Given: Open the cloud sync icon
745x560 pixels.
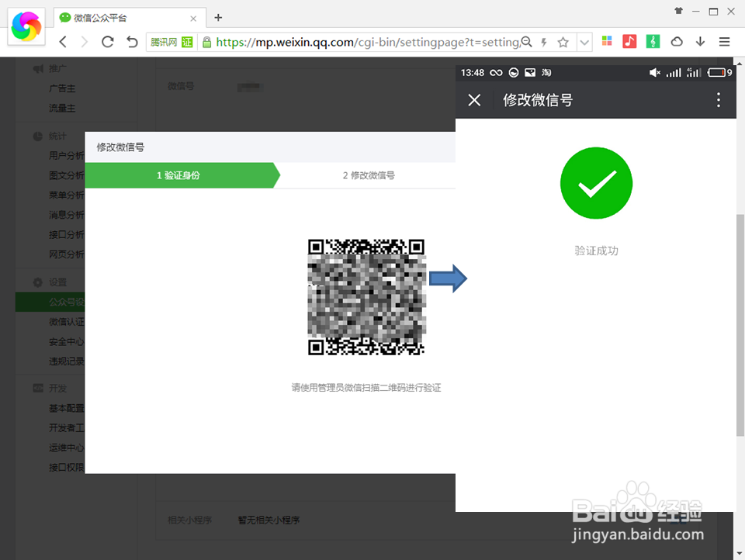Looking at the screenshot, I should point(676,42).
